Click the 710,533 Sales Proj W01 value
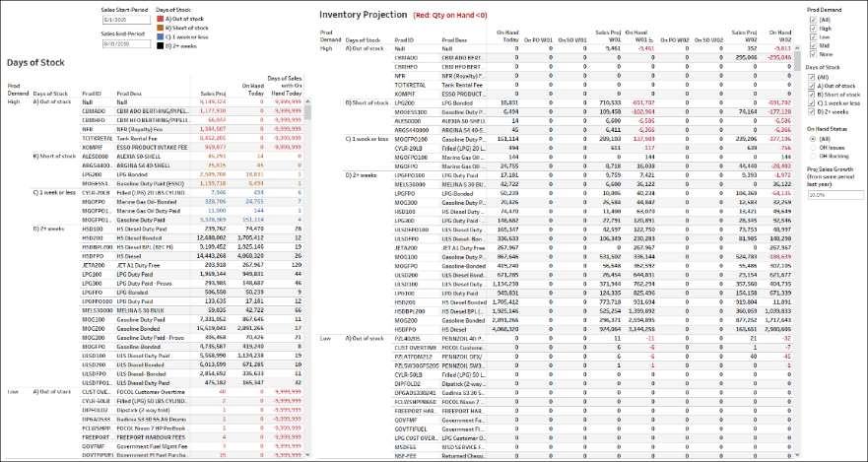Viewport: 868px width, 462px height. coord(608,102)
